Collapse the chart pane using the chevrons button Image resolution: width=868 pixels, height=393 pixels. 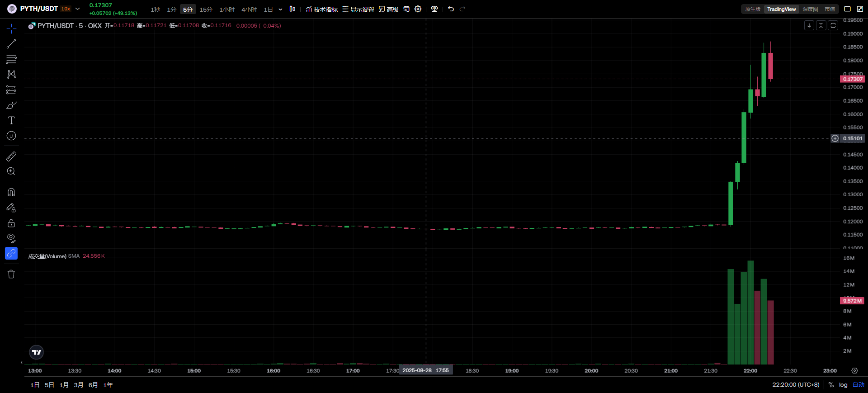coord(821,25)
